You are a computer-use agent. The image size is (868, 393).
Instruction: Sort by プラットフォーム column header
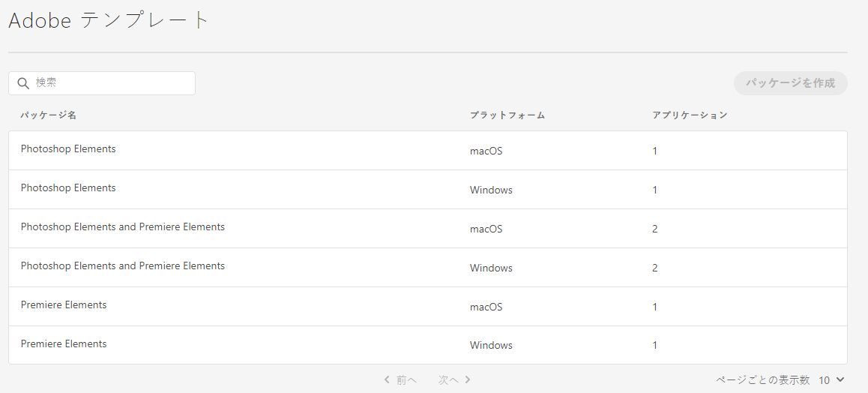(507, 115)
